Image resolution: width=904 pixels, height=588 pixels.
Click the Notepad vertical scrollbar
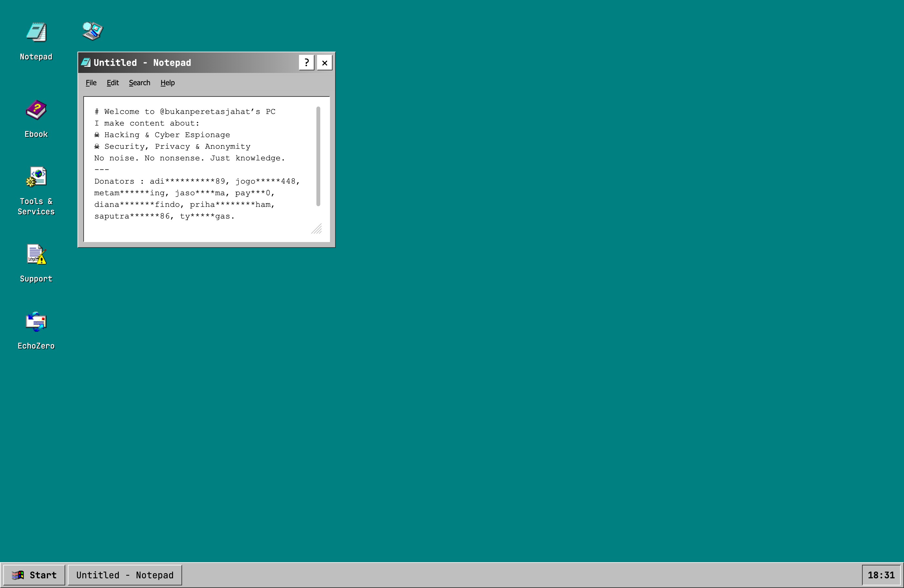click(x=318, y=157)
